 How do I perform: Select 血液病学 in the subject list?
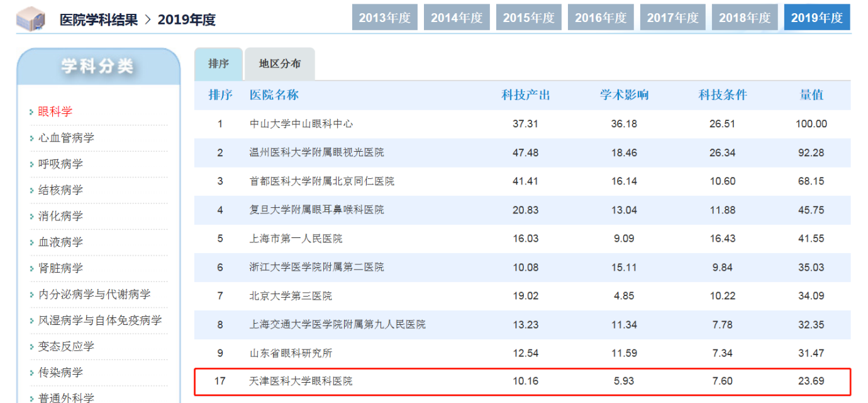60,242
